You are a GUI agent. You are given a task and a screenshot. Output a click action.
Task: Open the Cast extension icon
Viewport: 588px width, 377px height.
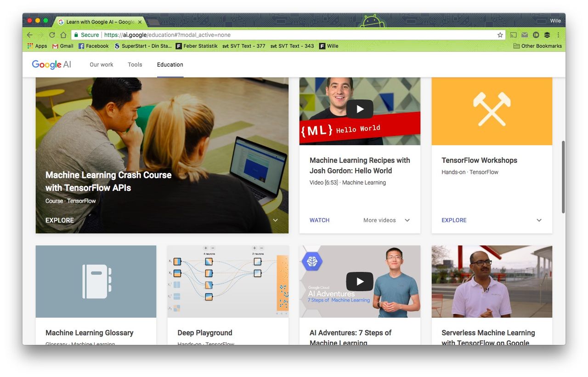tap(514, 35)
